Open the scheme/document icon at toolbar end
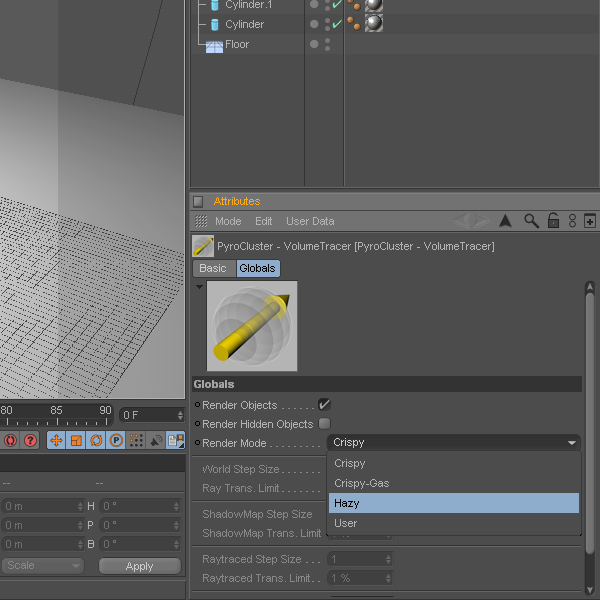Viewport: 600px width, 600px height. tap(176, 440)
